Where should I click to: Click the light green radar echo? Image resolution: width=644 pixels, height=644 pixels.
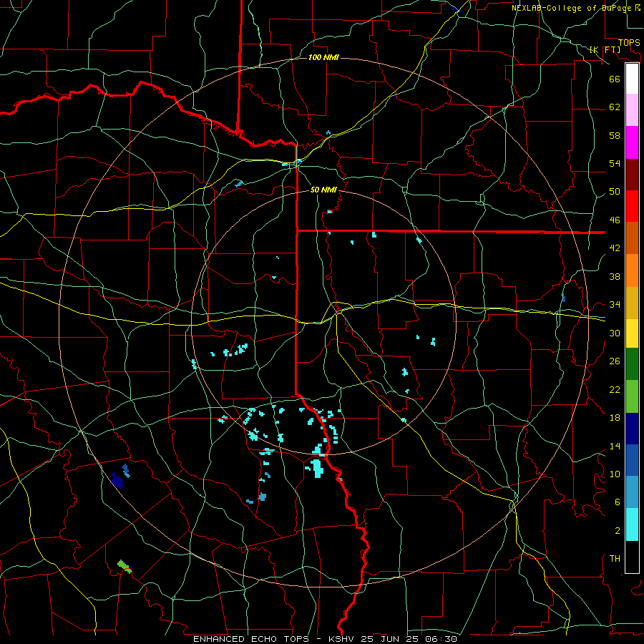[125, 567]
